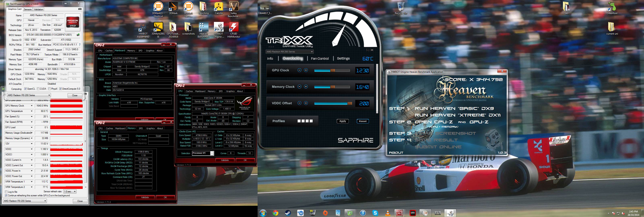The width and height of the screenshot is (644, 217).
Task: Open SPD tab in CPU-Z memory window
Action: [141, 128]
